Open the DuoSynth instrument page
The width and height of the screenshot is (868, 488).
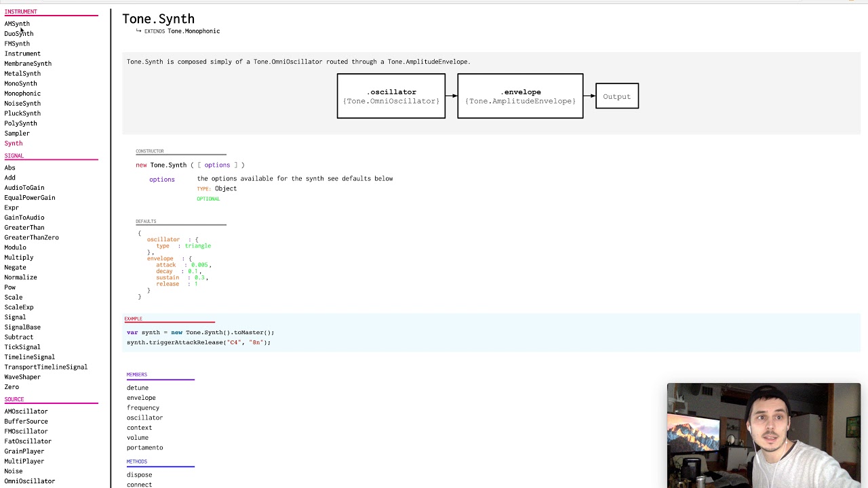tap(18, 34)
